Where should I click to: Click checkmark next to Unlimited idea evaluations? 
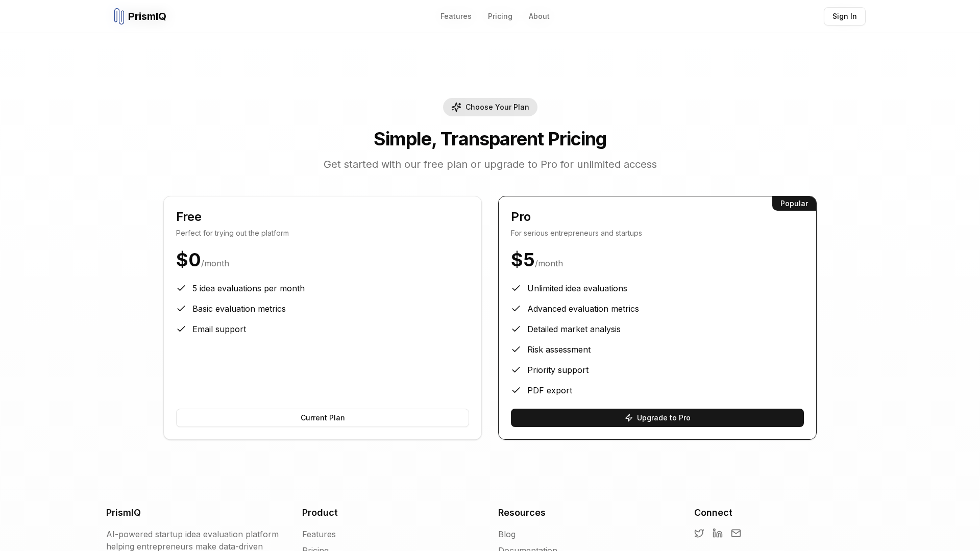click(516, 288)
